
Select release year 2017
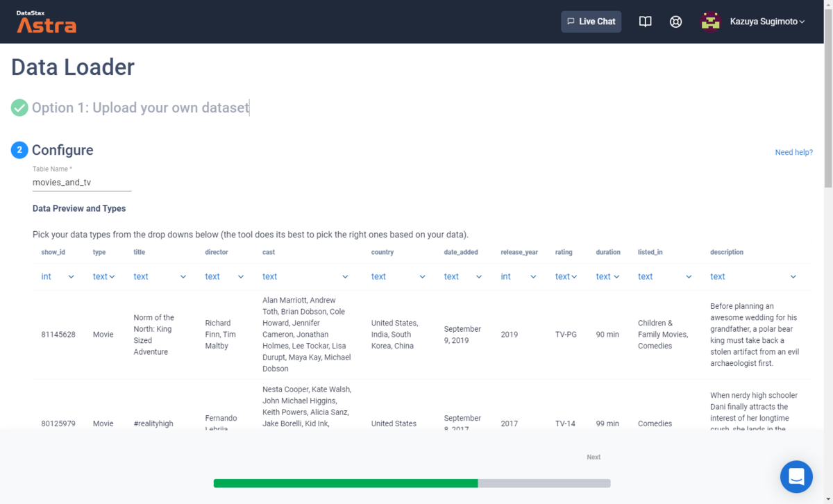[510, 423]
